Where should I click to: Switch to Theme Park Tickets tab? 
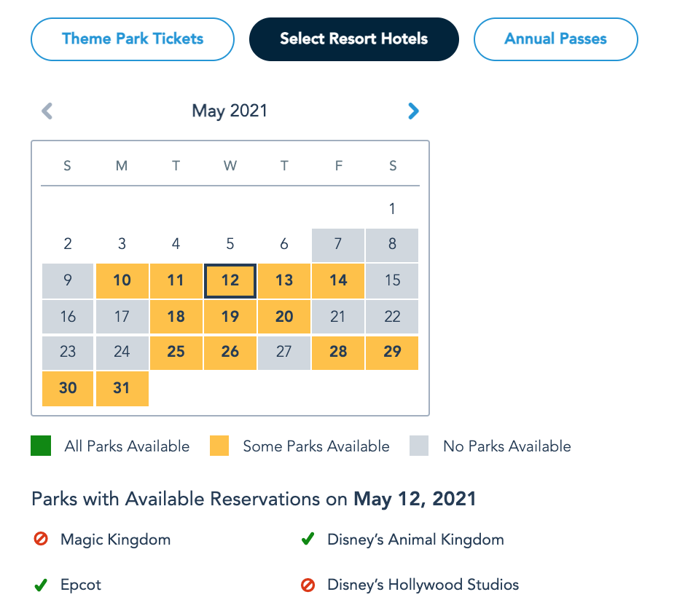coord(133,39)
